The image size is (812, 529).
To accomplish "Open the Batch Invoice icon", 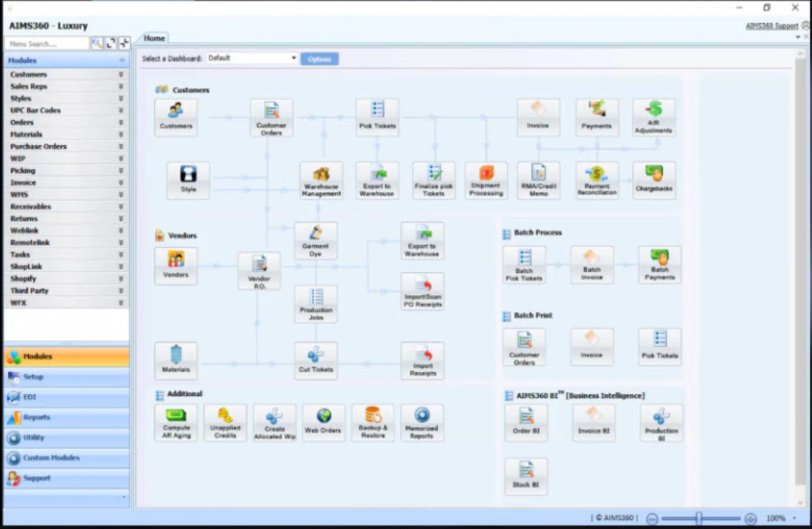I will 592,265.
